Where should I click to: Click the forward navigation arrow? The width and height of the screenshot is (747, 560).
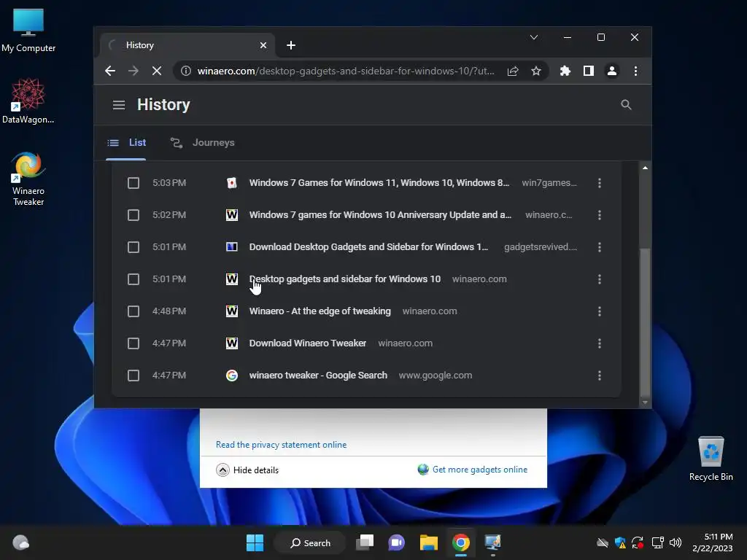pyautogui.click(x=133, y=71)
